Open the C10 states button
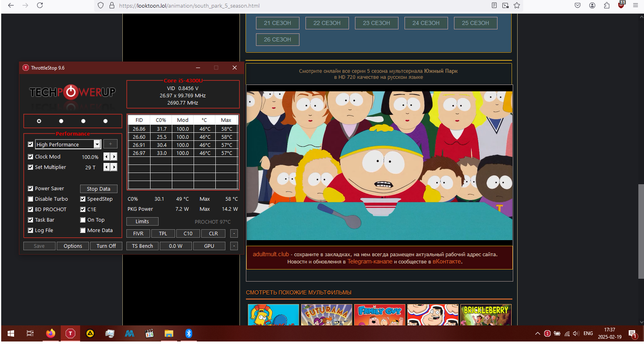Image resolution: width=644 pixels, height=362 pixels. click(188, 234)
